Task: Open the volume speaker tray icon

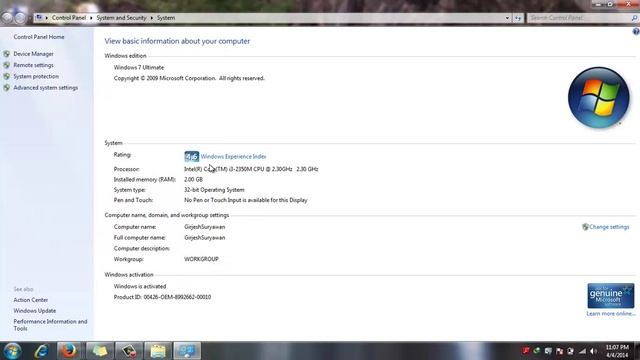Action: (x=593, y=351)
